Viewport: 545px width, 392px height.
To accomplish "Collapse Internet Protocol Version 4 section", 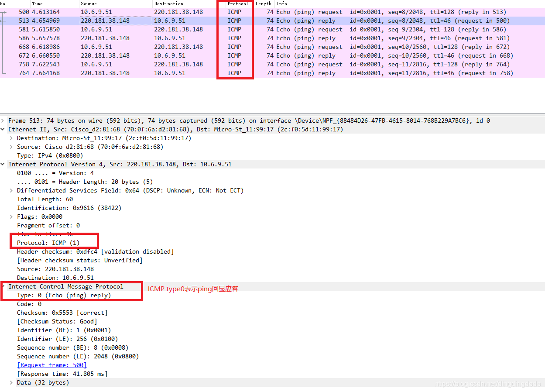I will coord(3,164).
